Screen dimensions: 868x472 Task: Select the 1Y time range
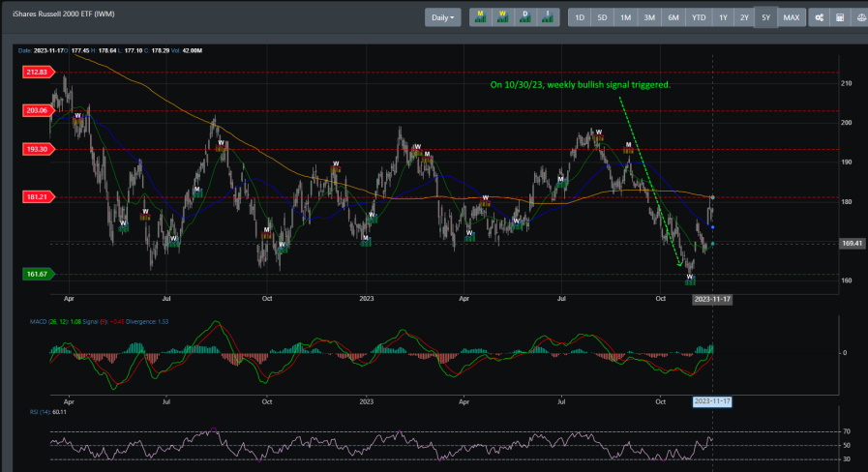[x=723, y=17]
